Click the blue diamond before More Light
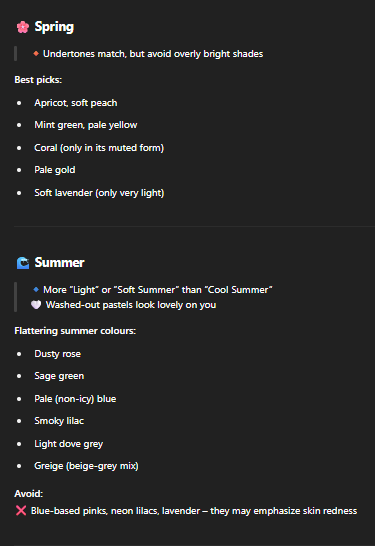The width and height of the screenshot is (375, 546). pyautogui.click(x=36, y=289)
